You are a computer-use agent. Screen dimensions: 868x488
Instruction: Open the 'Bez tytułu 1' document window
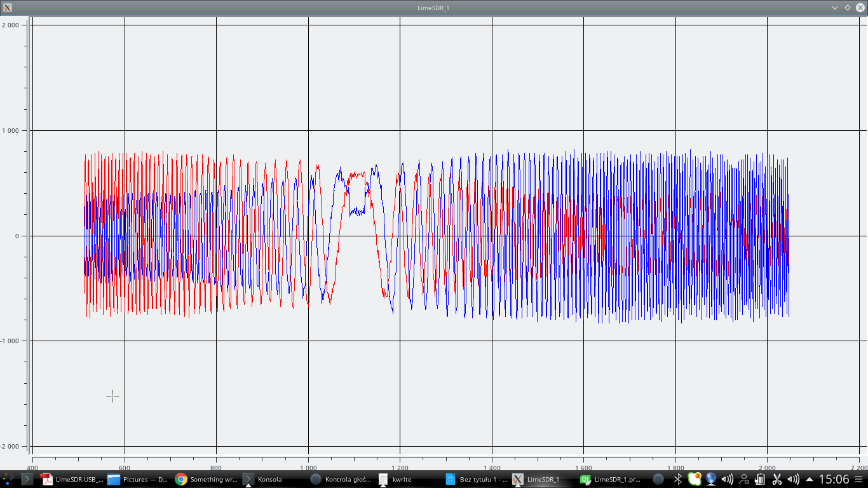[x=475, y=479]
